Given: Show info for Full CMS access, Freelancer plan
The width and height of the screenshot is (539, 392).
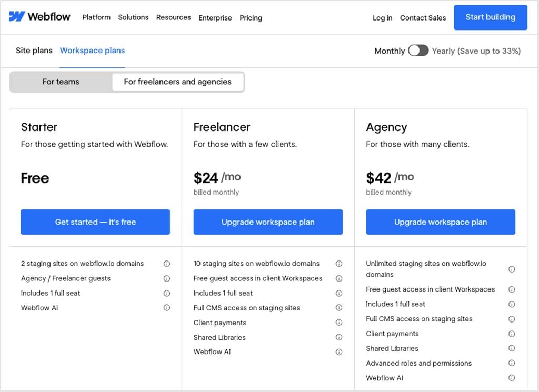Looking at the screenshot, I should (340, 308).
